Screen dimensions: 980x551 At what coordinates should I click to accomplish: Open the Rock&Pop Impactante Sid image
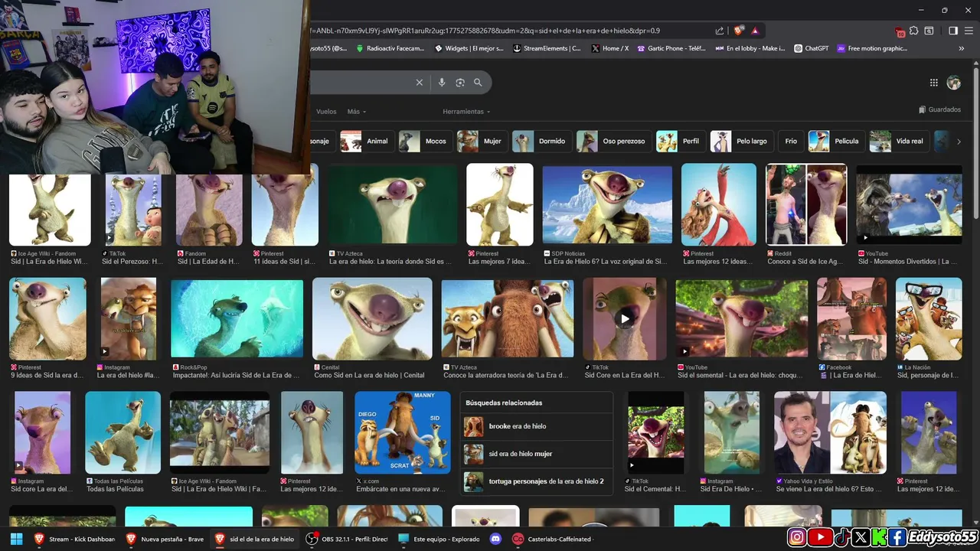pyautogui.click(x=237, y=318)
